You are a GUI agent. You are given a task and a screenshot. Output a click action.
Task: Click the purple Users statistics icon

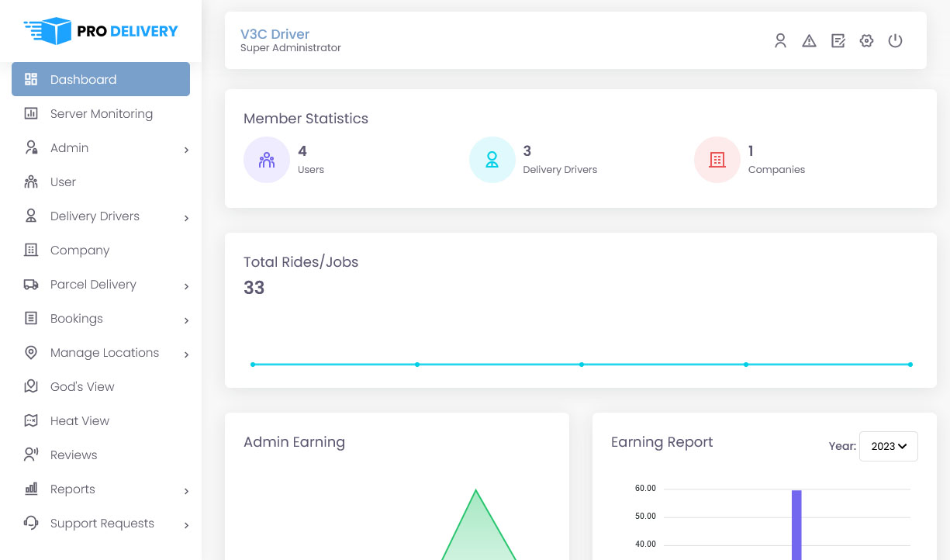coord(267,160)
